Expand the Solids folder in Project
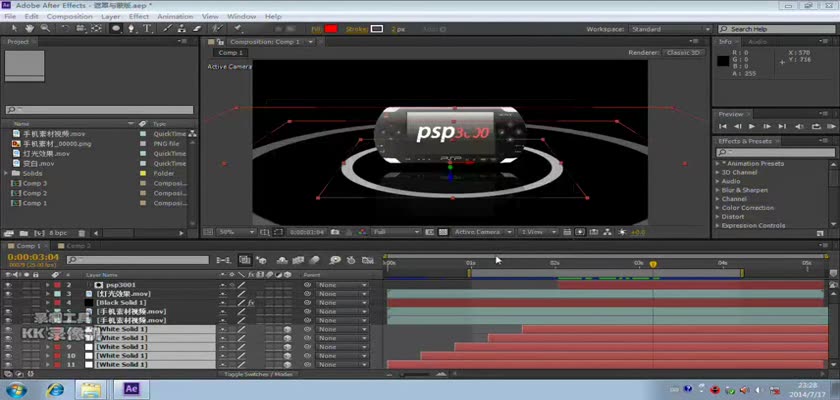The height and width of the screenshot is (400, 840). pos(6,173)
